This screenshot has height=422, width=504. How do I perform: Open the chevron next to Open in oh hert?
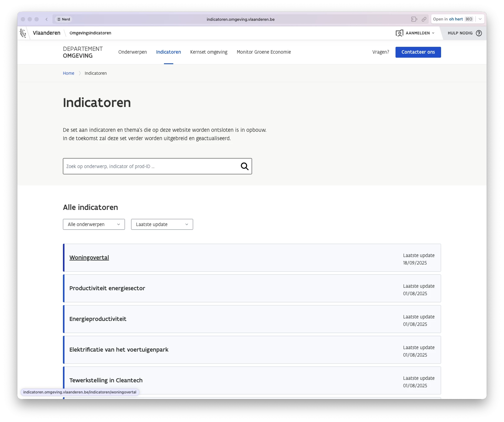pos(480,19)
